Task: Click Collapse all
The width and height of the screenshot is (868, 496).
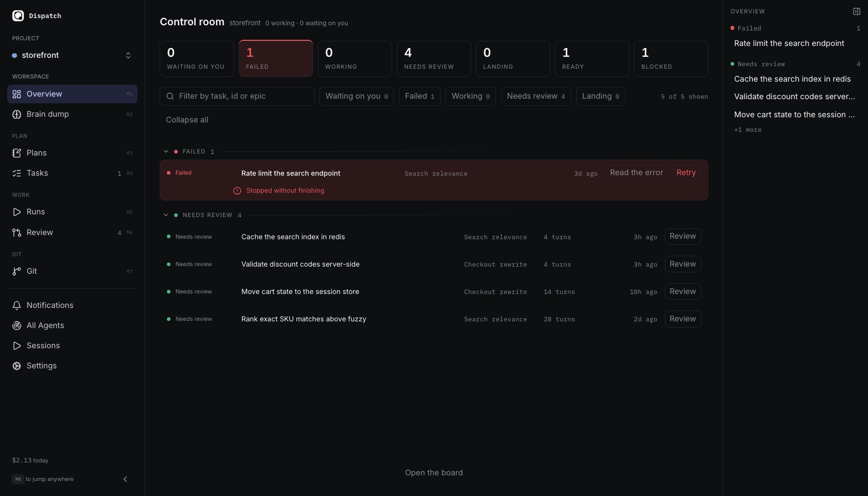Action: point(187,120)
